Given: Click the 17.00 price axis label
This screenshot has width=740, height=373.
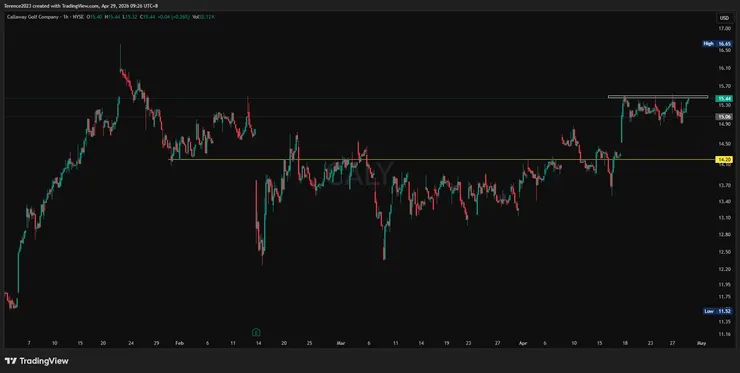Looking at the screenshot, I should click(724, 29).
